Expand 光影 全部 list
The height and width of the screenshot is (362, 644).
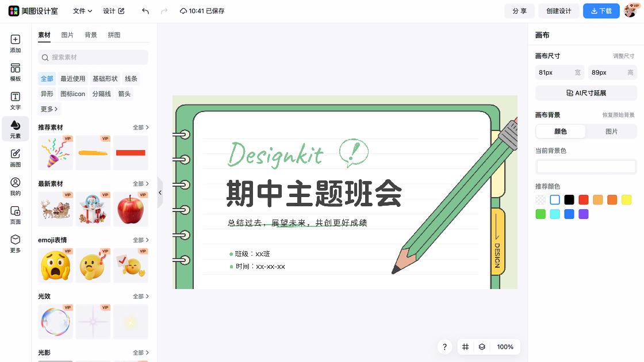pos(140,353)
